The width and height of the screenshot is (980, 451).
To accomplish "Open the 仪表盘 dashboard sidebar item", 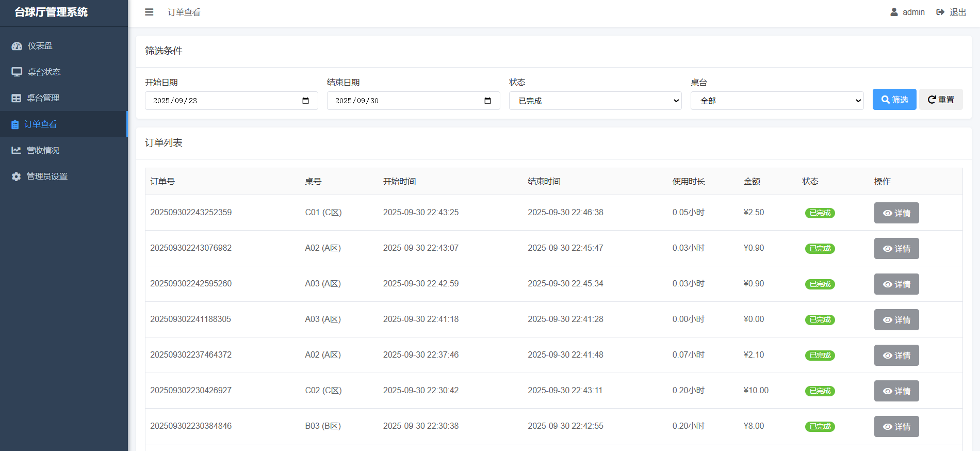I will click(40, 46).
